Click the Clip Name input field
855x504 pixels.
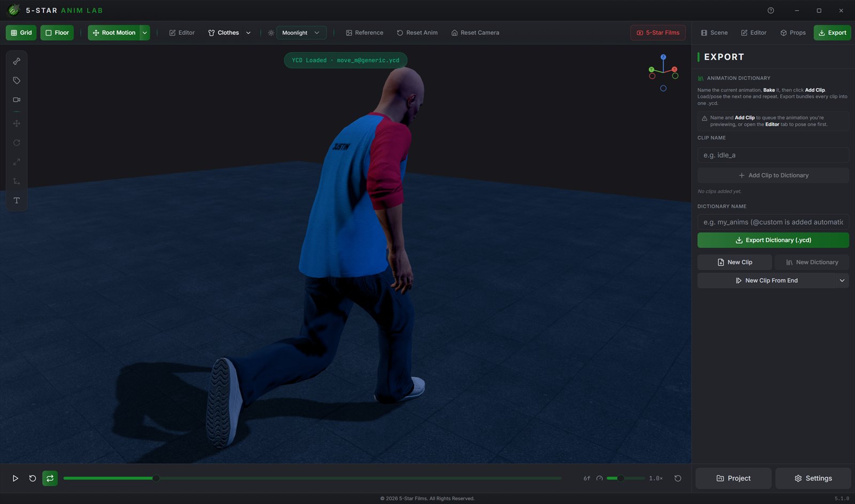click(773, 155)
